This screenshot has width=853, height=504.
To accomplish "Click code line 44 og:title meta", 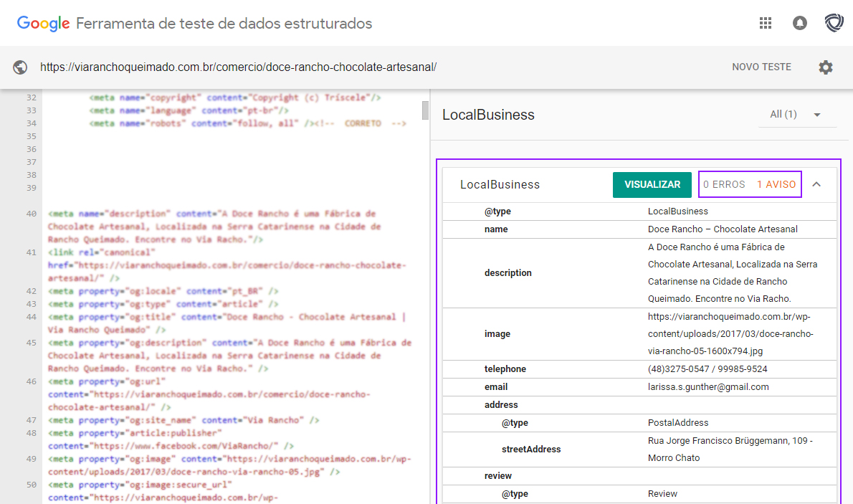I will [227, 323].
